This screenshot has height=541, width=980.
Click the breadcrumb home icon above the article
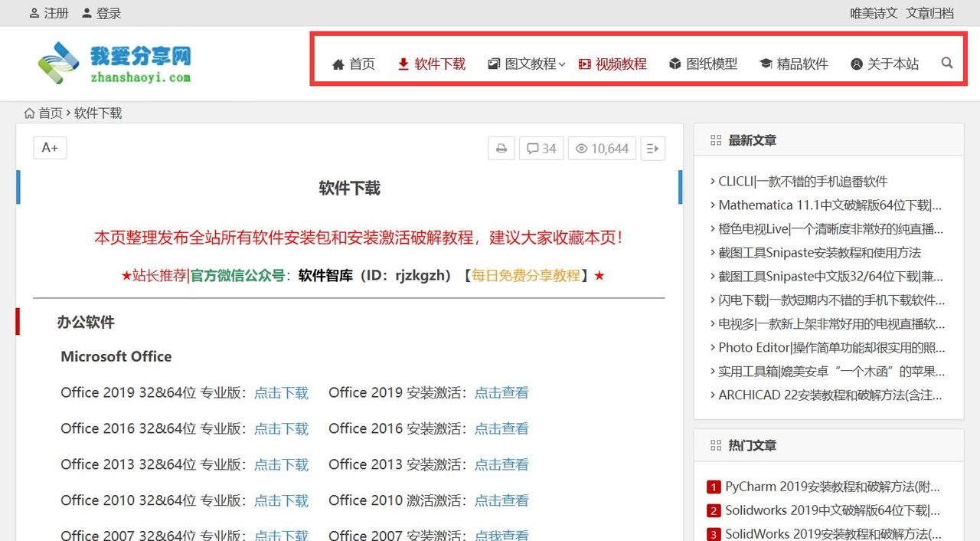[x=28, y=113]
